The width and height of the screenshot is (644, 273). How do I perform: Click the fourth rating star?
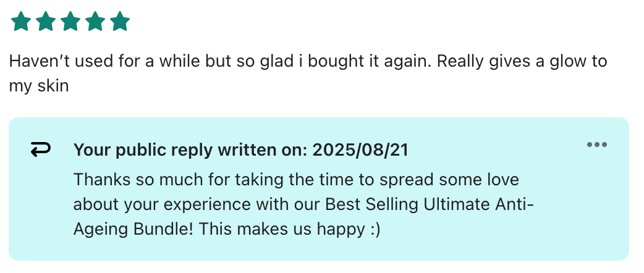pyautogui.click(x=95, y=22)
